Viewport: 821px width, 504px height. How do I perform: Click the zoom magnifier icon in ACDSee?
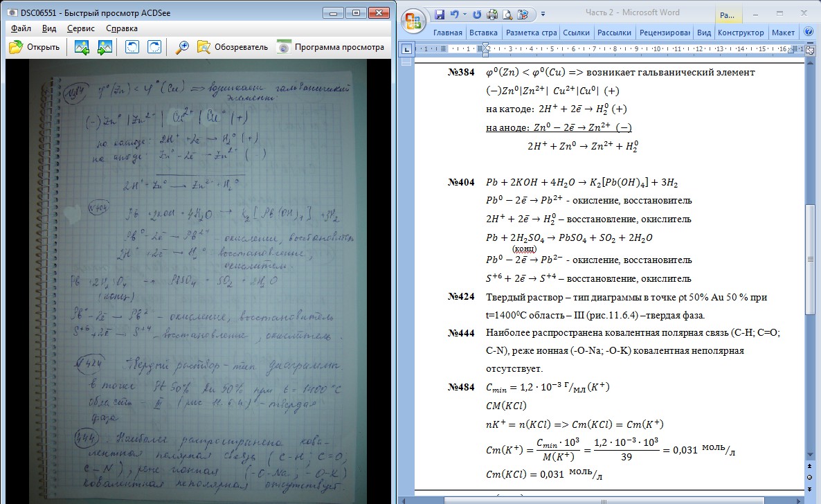(x=181, y=47)
